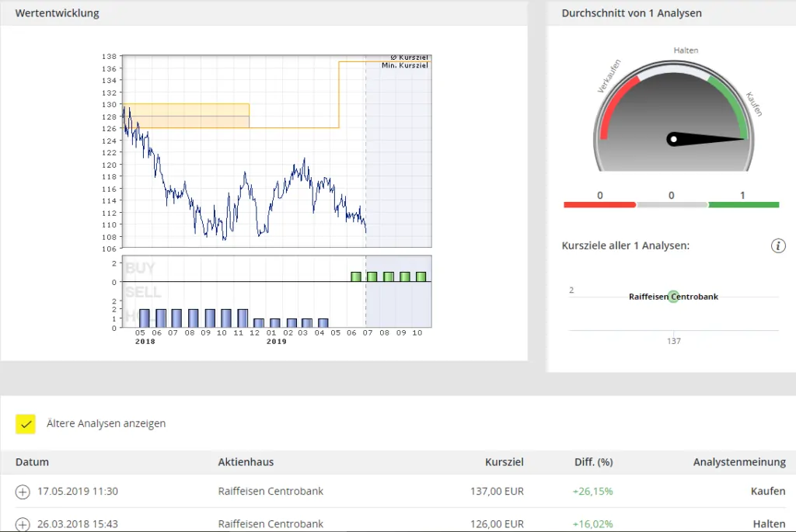Click the +26,15% difference value
This screenshot has width=796, height=532.
pos(592,491)
